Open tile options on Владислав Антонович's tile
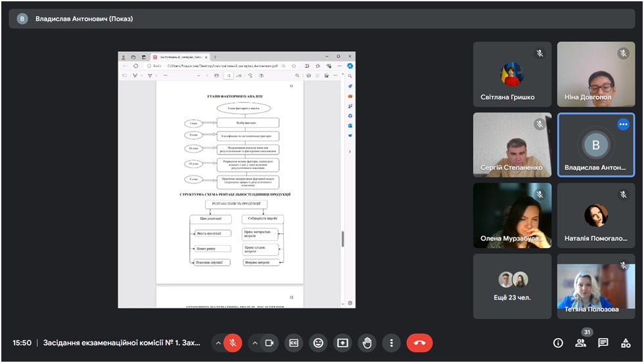The image size is (644, 363). click(x=623, y=124)
